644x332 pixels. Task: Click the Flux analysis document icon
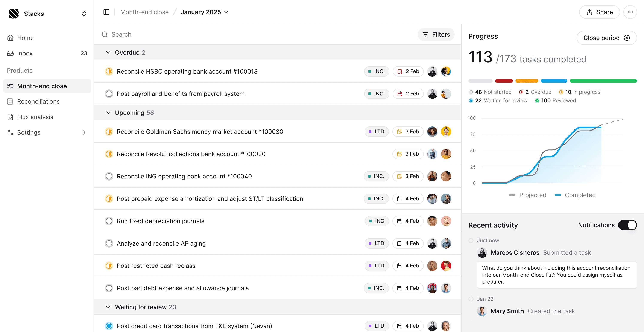[x=10, y=117]
